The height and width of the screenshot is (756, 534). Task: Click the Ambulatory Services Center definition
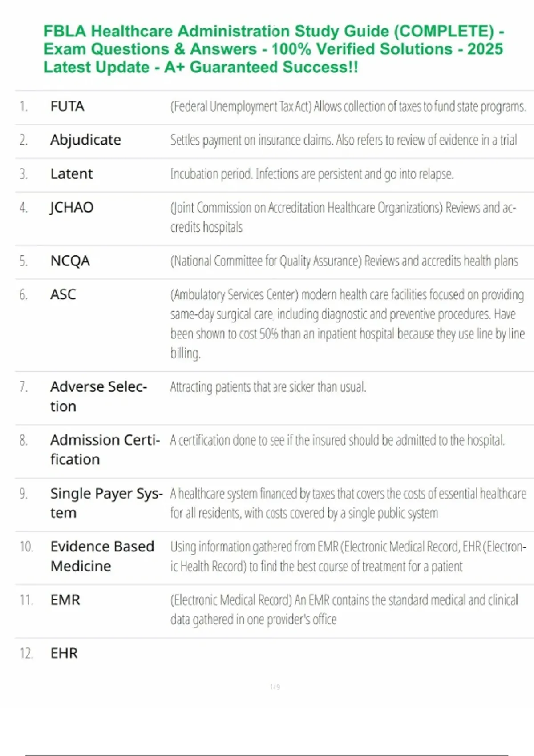347,324
